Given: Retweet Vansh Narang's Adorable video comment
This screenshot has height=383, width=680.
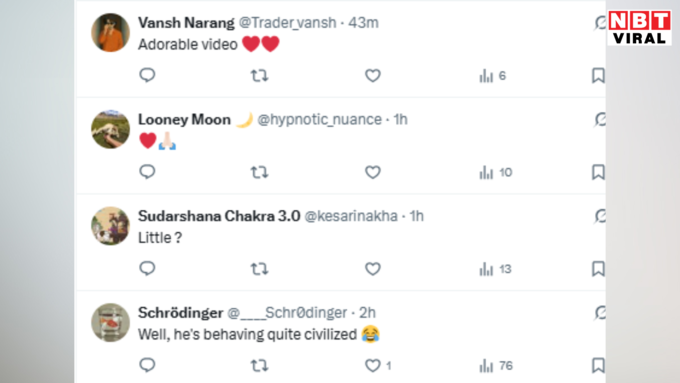Looking at the screenshot, I should click(x=259, y=76).
